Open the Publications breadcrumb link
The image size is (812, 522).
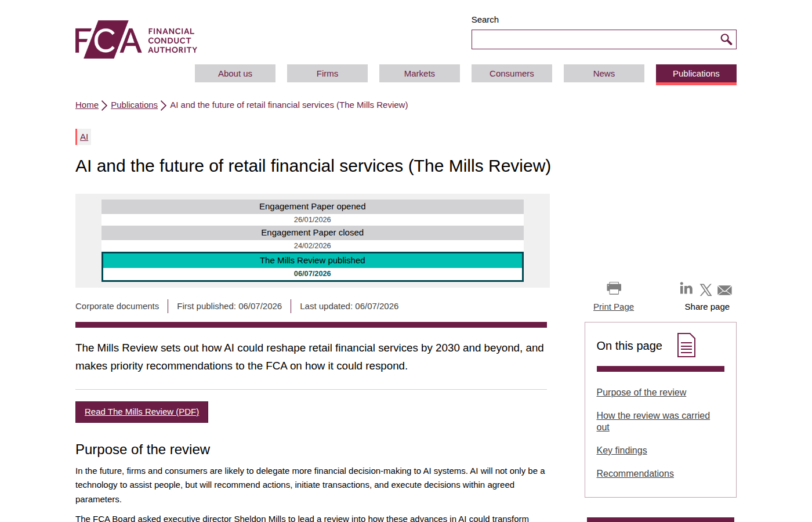pyautogui.click(x=134, y=105)
